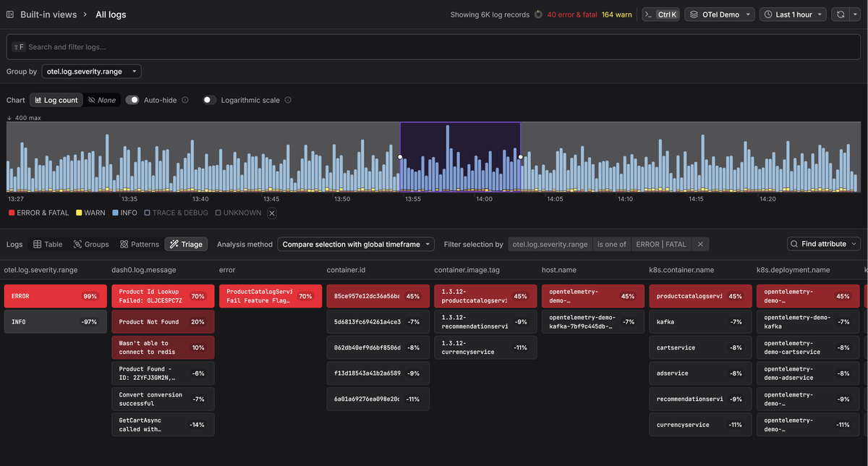Screen dimensions: 868x466
Task: Select container id 85ce957e12dc36a56b card
Action: click(378, 296)
